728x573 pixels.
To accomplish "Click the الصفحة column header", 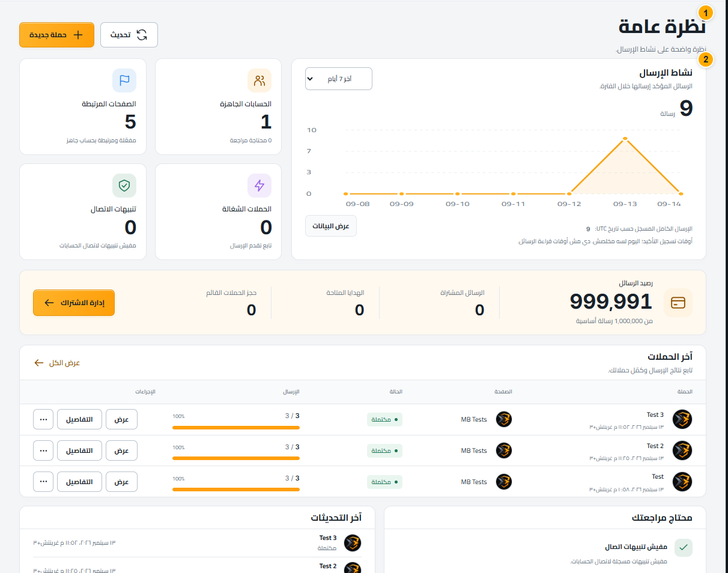I will tap(503, 392).
